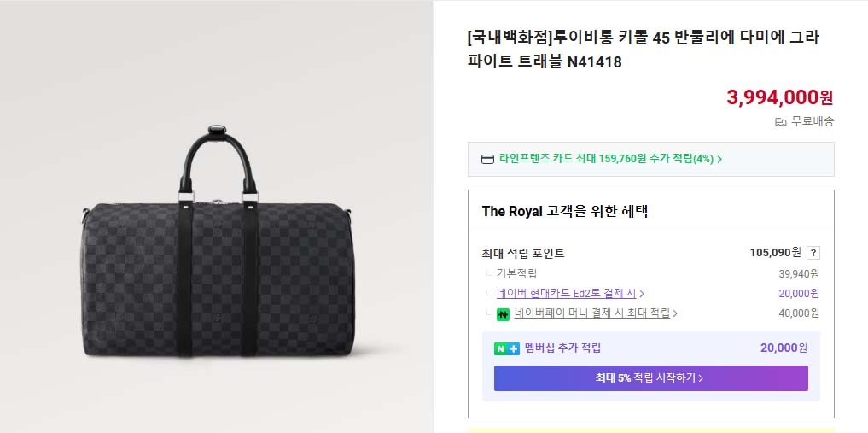Click the chevron after 라인프렌즈 카드 적립(4%)
Screen dimensions: 868x433
[x=719, y=159]
